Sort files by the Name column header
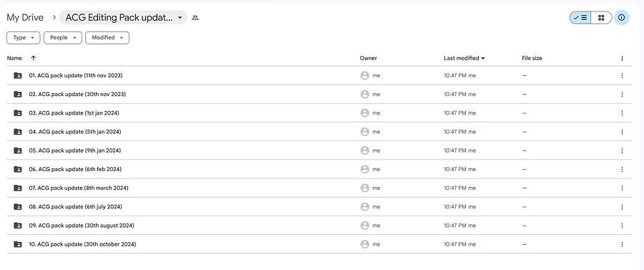The width and height of the screenshot is (644, 270). [14, 58]
